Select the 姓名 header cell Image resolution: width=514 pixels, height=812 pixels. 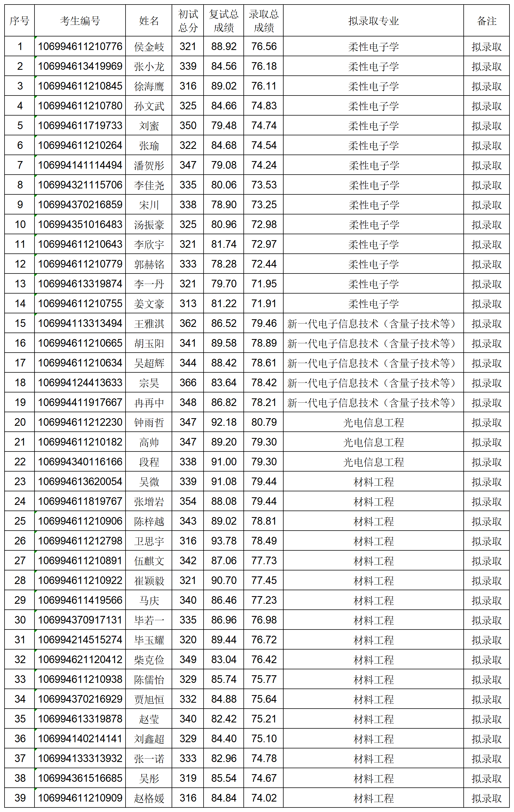tap(149, 21)
